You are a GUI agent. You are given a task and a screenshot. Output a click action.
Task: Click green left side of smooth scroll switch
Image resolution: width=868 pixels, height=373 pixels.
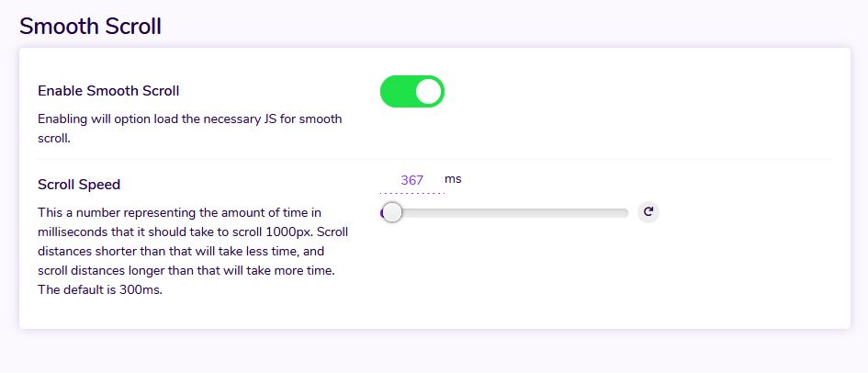tap(397, 92)
